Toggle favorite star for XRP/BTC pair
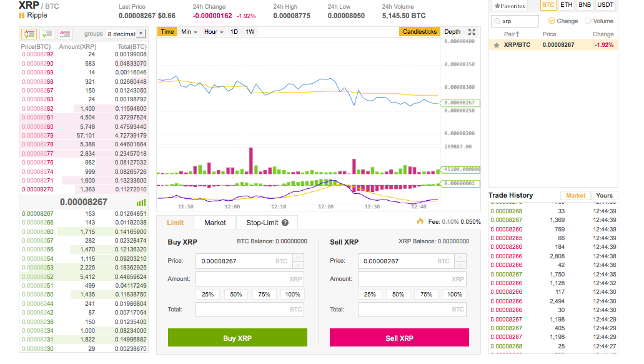This screenshot has height=364, width=644. (497, 45)
